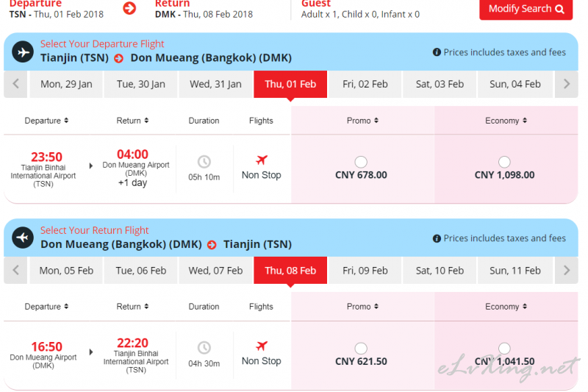588x392 pixels.
Task: Click the clock icon for 05h 10m duration
Action: (x=204, y=162)
